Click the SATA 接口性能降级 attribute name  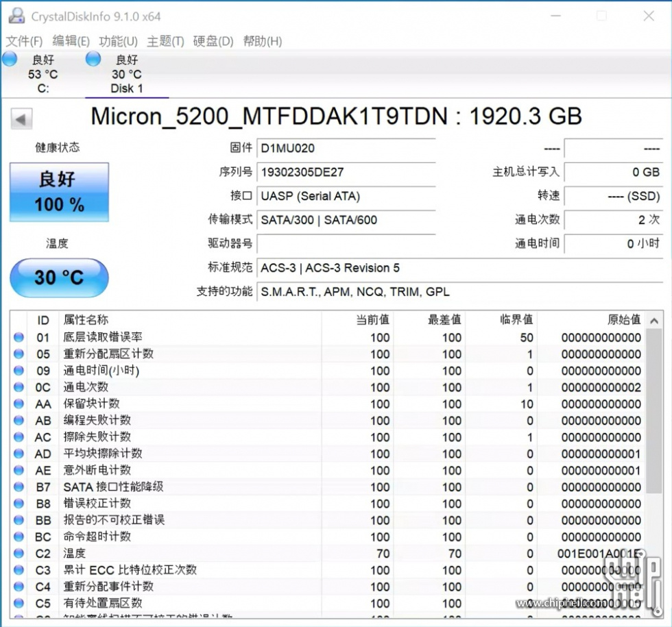pyautogui.click(x=114, y=487)
